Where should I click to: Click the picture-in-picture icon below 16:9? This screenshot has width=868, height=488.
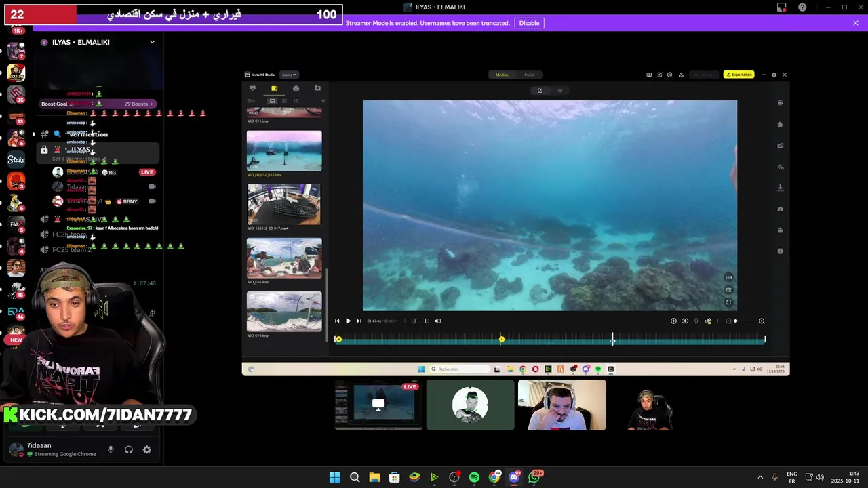pos(728,290)
